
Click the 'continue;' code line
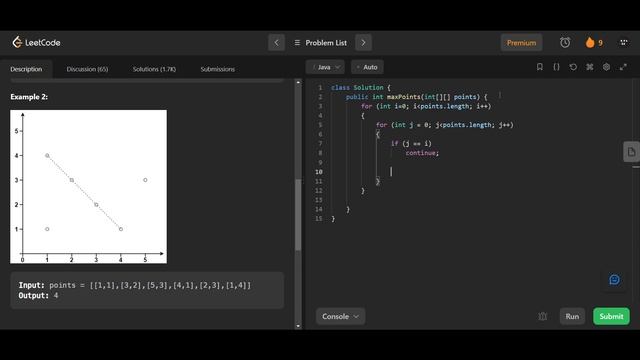tap(422, 153)
